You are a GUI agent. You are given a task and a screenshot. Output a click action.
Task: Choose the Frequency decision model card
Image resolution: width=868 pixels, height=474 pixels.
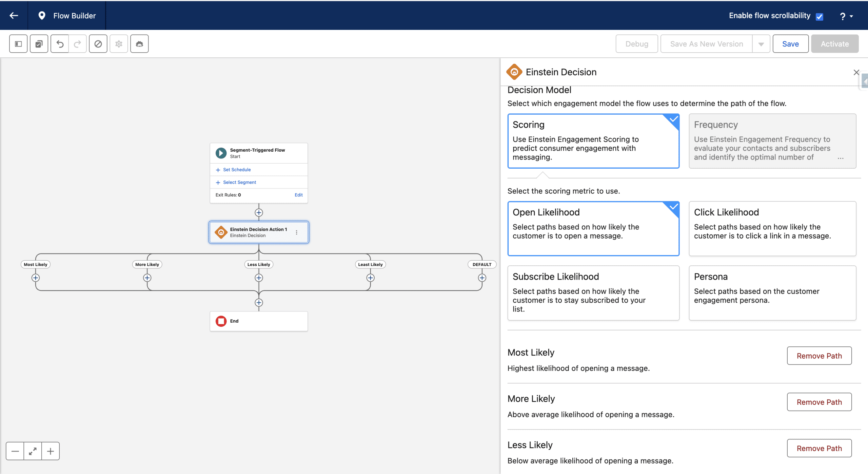[x=772, y=141]
